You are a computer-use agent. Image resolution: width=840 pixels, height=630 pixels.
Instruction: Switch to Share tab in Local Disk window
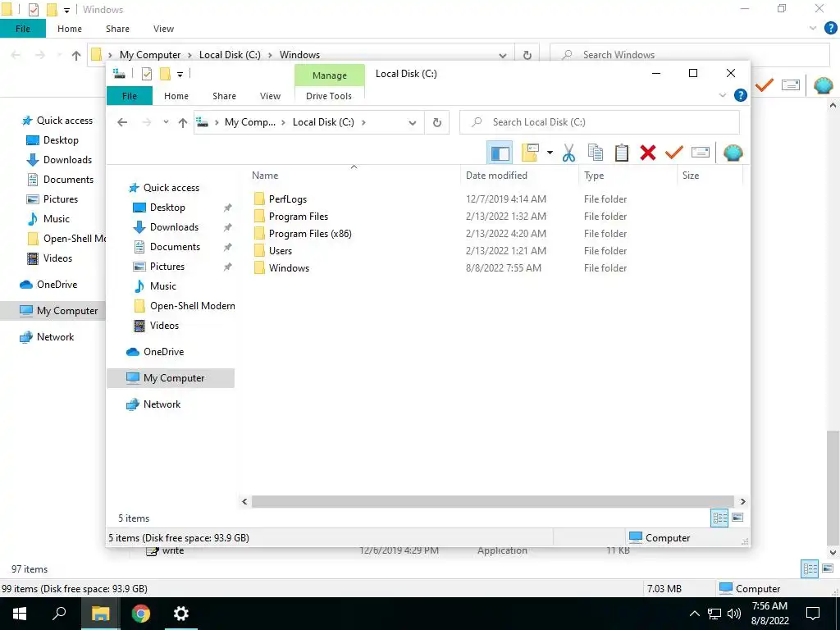point(224,96)
